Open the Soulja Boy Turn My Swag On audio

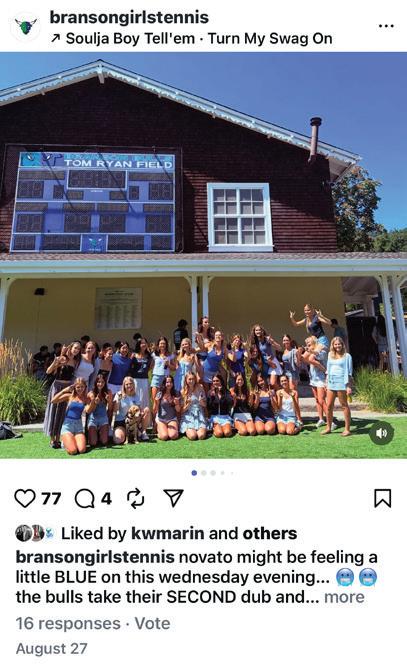191,39
